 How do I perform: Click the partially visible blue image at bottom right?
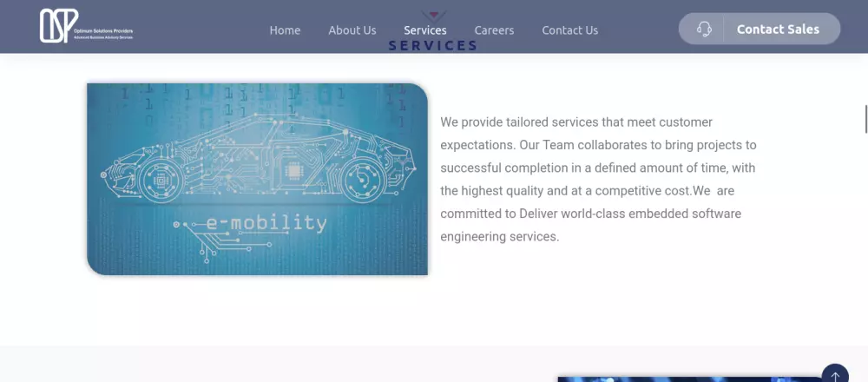pyautogui.click(x=692, y=379)
